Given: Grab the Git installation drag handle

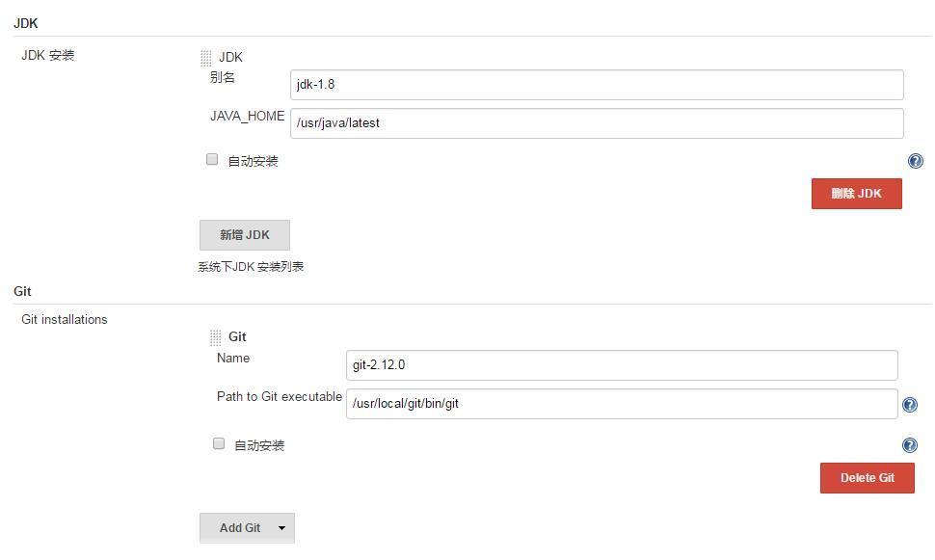Looking at the screenshot, I should (x=215, y=337).
